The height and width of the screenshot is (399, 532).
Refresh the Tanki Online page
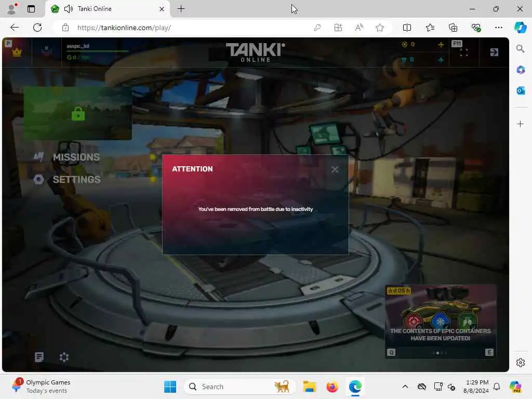37,28
